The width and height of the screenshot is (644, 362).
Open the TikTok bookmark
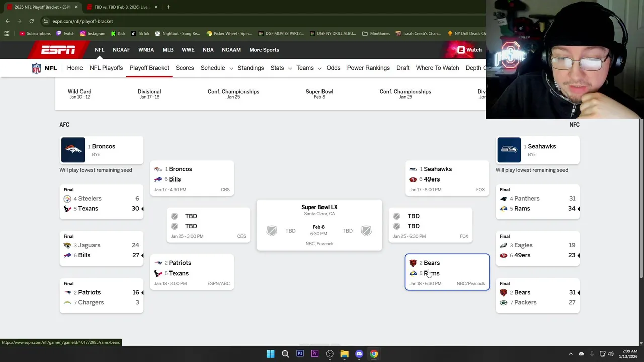point(140,34)
